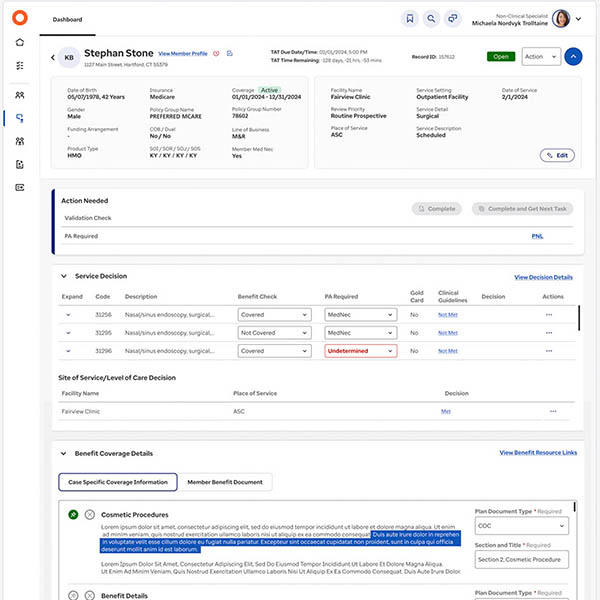Open actions menu for Fairview Clinic row
Image resolution: width=600 pixels, height=600 pixels.
tap(552, 411)
